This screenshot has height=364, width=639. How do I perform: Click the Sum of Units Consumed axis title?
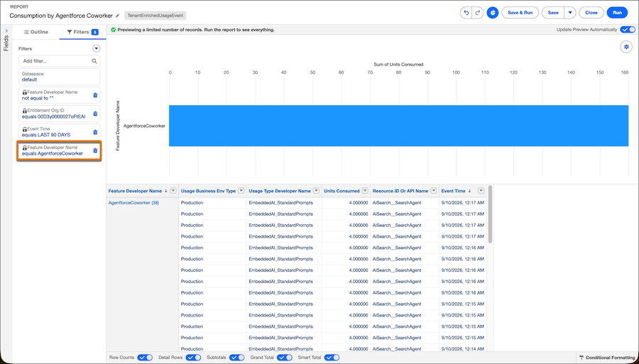pyautogui.click(x=398, y=65)
